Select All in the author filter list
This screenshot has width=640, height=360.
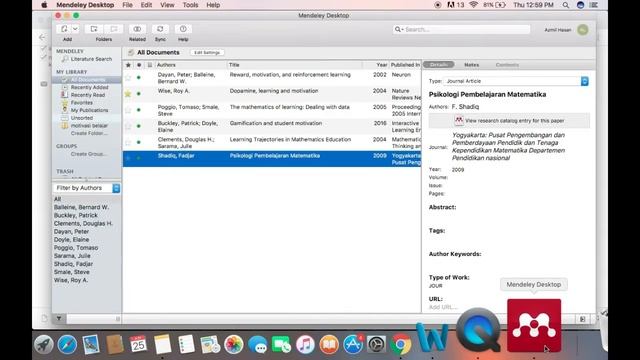58,199
